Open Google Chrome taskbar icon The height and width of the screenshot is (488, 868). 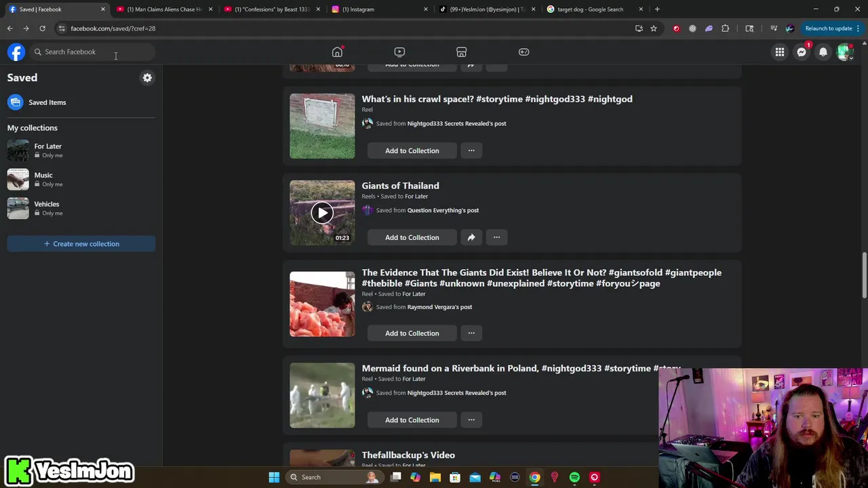[x=535, y=477]
